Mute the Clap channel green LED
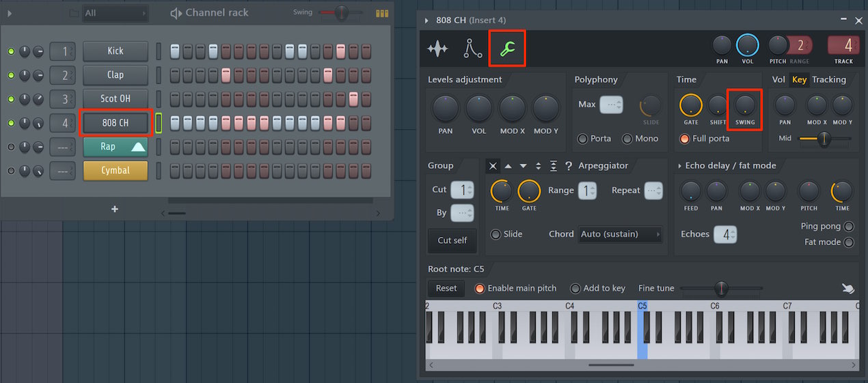Image resolution: width=868 pixels, height=383 pixels. (x=11, y=75)
